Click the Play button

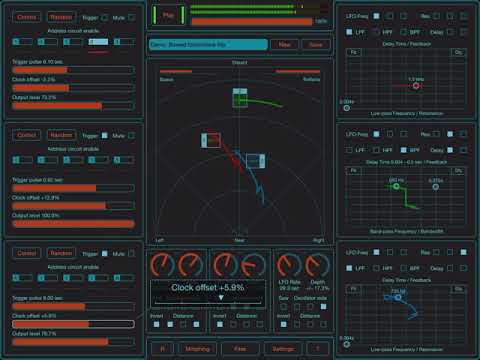coord(168,15)
